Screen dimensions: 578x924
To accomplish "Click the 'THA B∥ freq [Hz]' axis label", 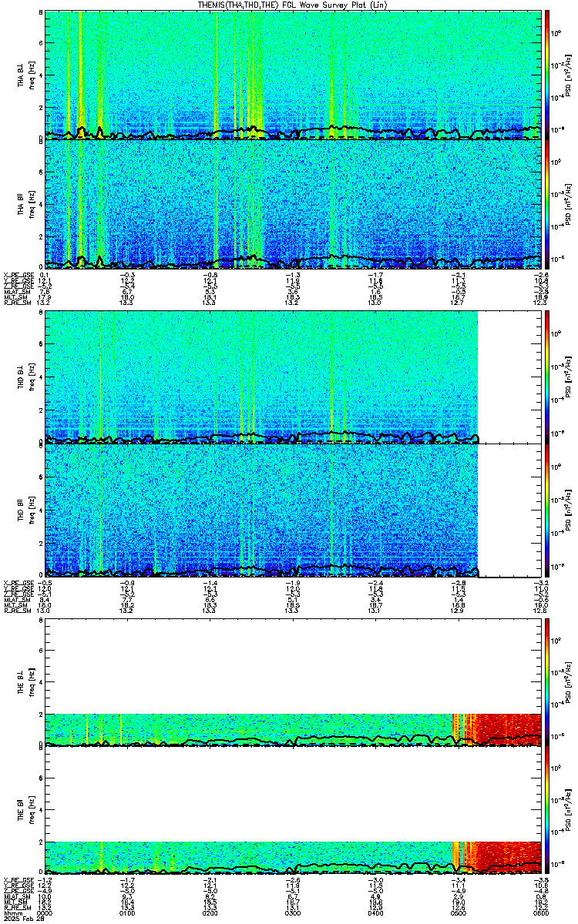I will (x=25, y=203).
